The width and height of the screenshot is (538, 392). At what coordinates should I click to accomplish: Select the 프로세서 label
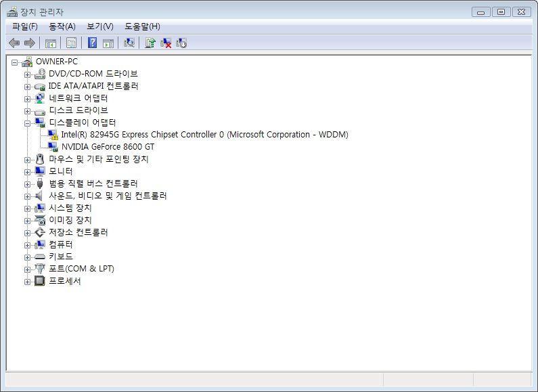[x=65, y=281]
